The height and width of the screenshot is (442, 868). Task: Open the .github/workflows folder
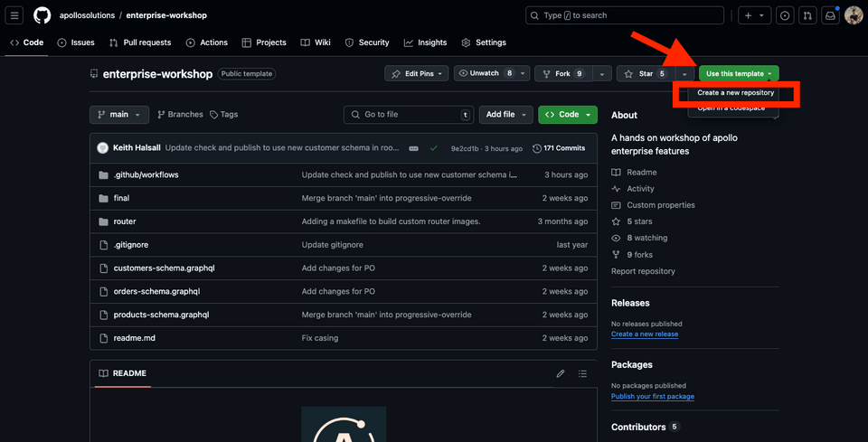[x=146, y=174]
